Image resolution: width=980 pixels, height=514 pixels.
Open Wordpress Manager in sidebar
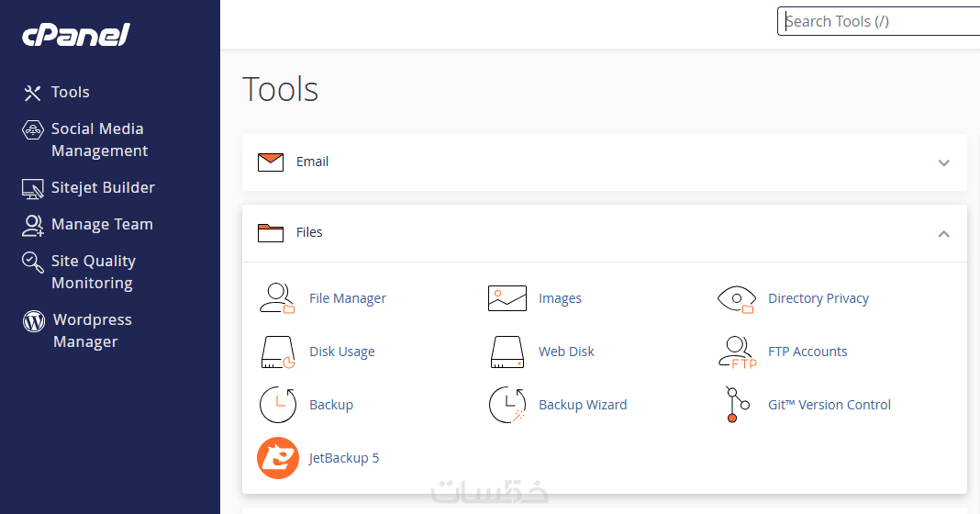[93, 330]
